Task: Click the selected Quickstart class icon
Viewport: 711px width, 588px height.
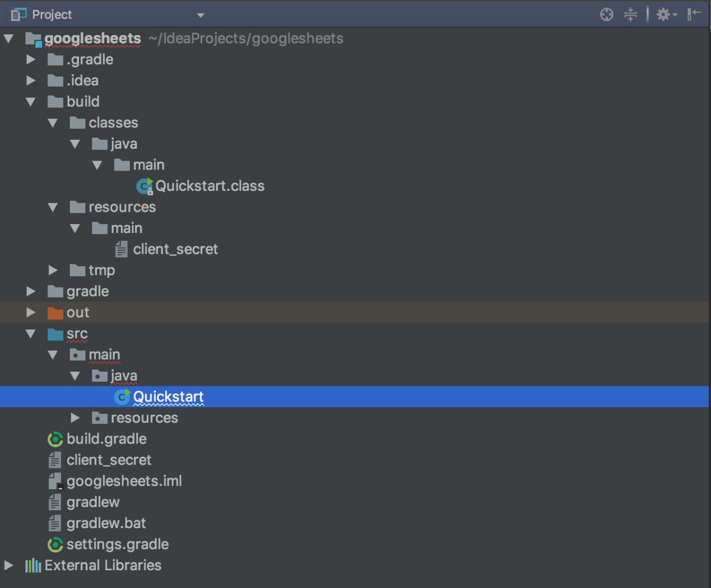Action: point(122,397)
